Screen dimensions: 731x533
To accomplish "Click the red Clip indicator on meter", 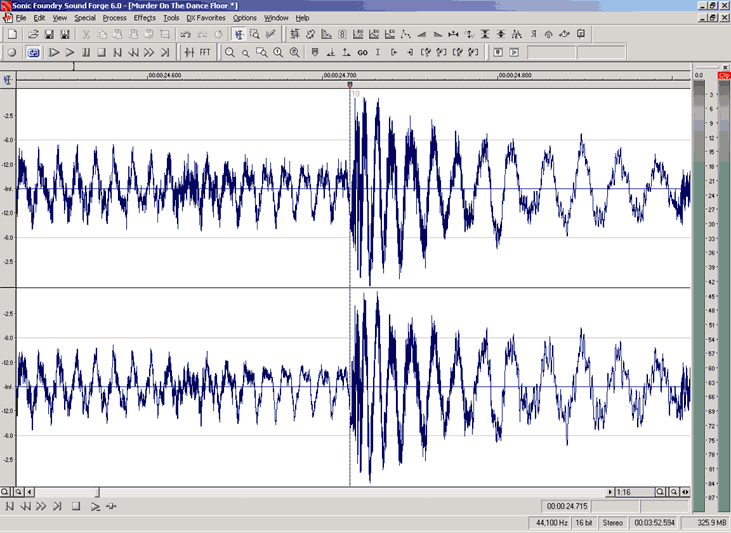I will tap(724, 76).
